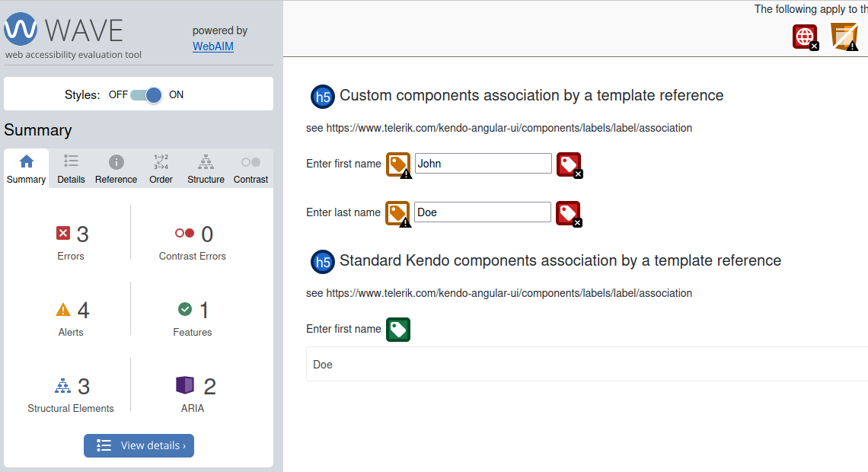Image resolution: width=868 pixels, height=472 pixels.
Task: Switch to the Reference tab
Action: click(116, 169)
